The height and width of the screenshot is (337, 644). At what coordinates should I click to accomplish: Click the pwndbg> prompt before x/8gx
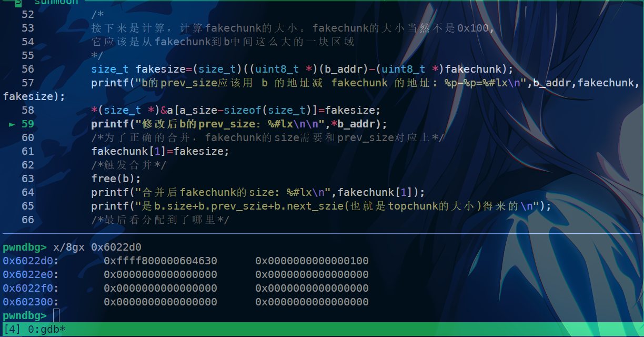25,247
